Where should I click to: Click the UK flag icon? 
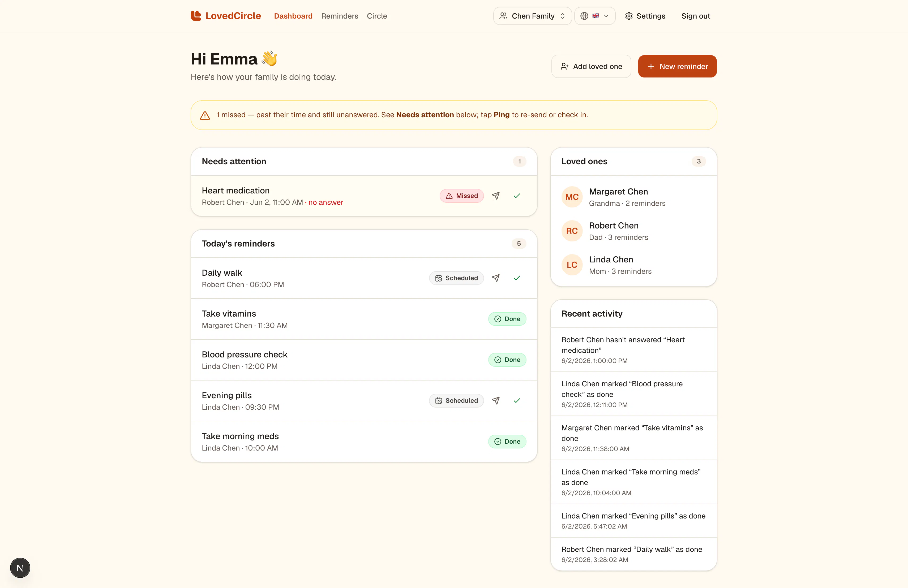tap(596, 16)
